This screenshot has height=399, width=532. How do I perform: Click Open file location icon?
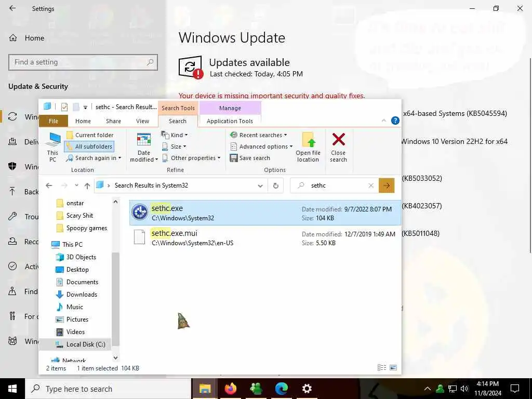pyautogui.click(x=308, y=140)
